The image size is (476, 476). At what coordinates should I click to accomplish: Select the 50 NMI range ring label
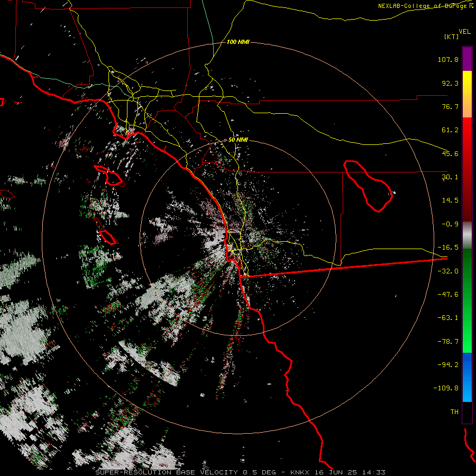point(238,140)
